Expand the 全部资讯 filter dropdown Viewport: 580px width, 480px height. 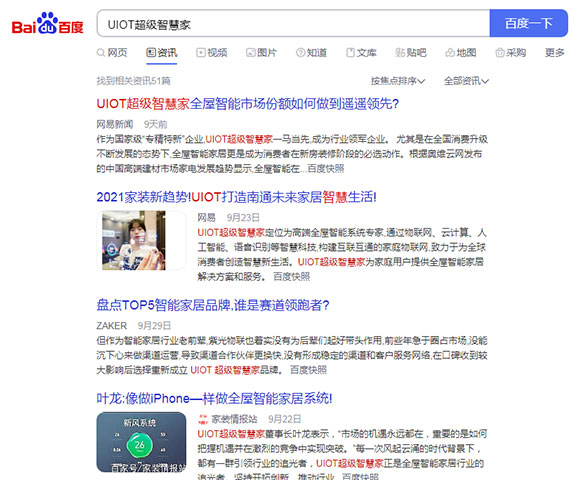(x=466, y=81)
